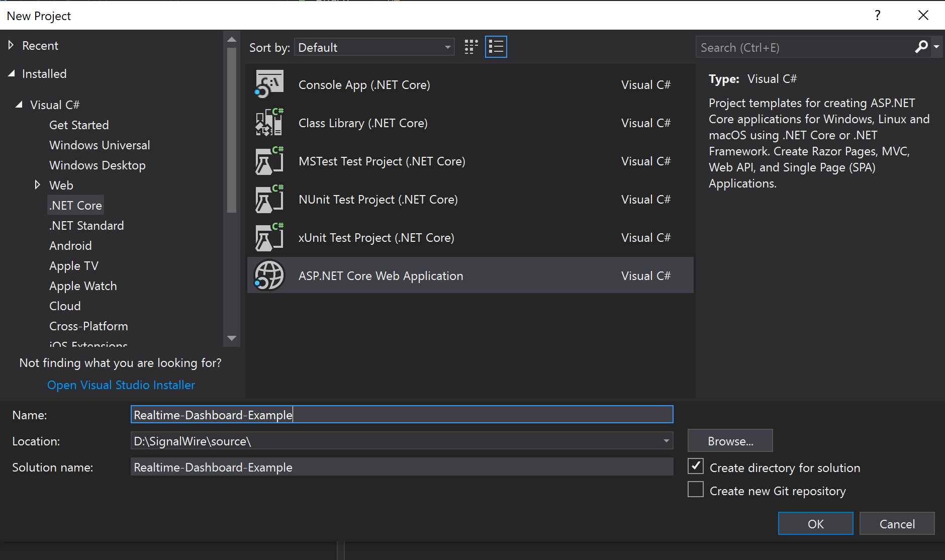The image size is (945, 560).
Task: Open the help question mark button
Action: [x=878, y=16]
